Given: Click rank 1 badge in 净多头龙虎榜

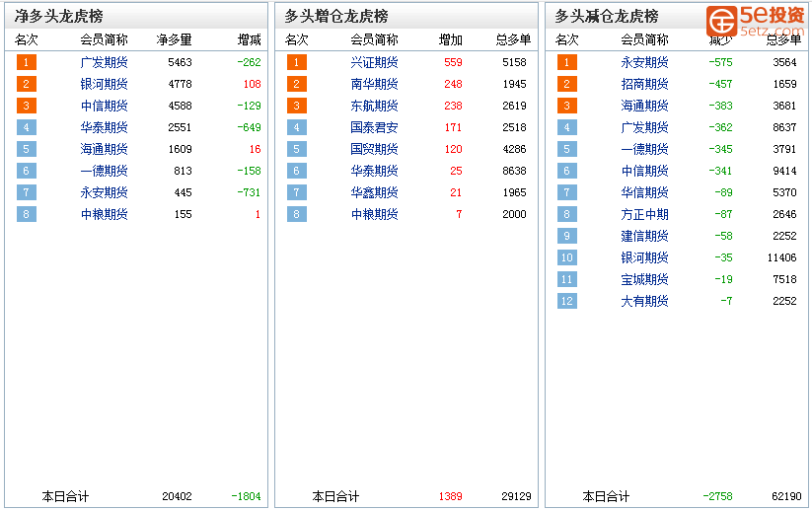Looking at the screenshot, I should [x=27, y=63].
